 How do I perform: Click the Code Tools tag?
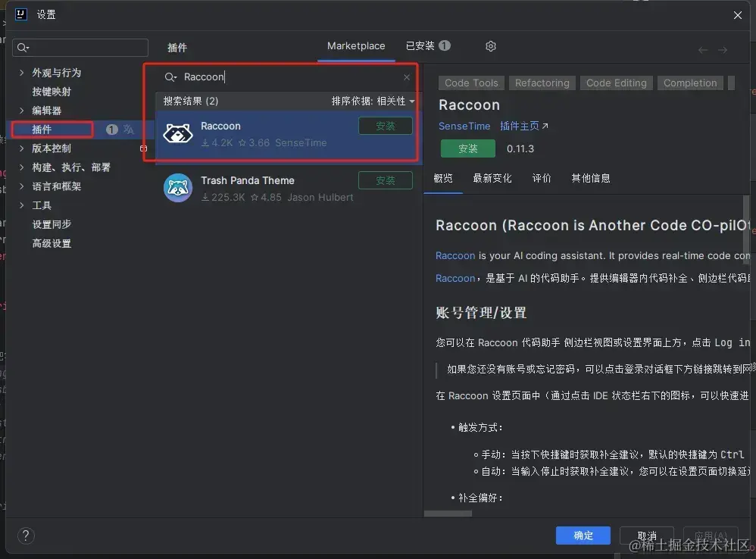click(471, 83)
